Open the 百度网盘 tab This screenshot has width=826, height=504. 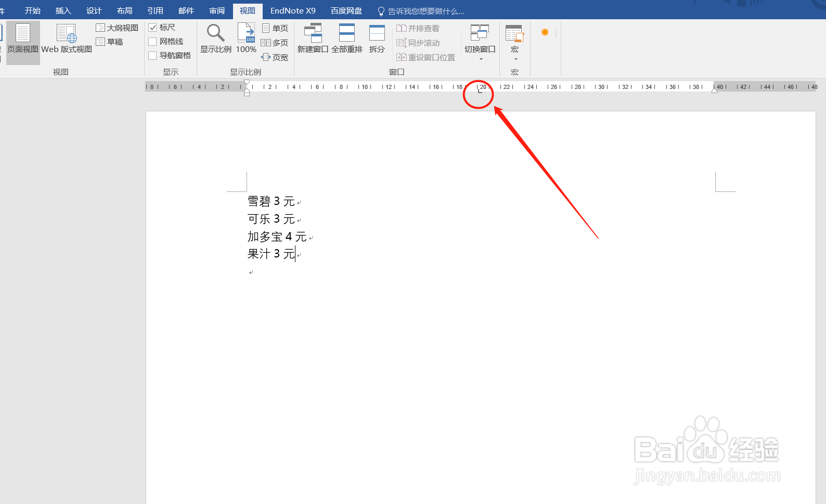coord(346,10)
